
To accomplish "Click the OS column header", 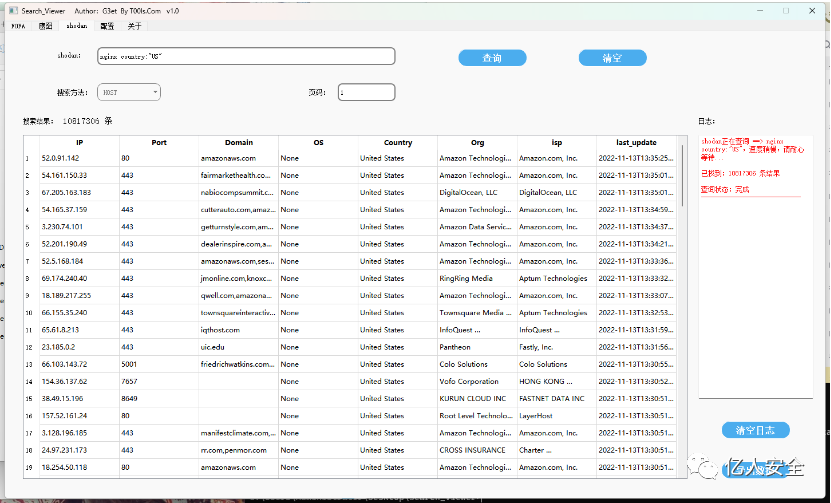I will [x=318, y=143].
